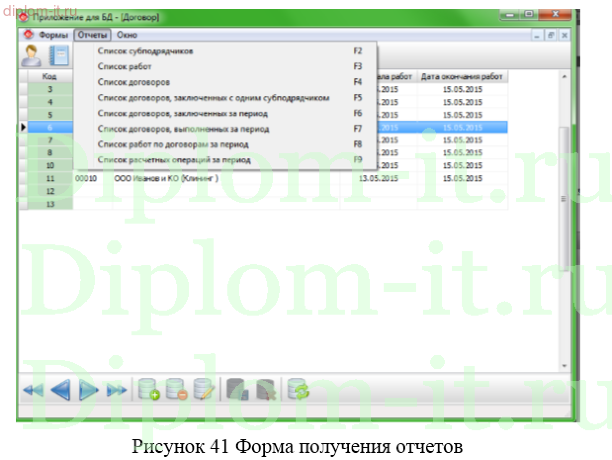This screenshot has height=460, width=612.
Task: Click the 13.05.2015 start date cell
Action: point(378,178)
